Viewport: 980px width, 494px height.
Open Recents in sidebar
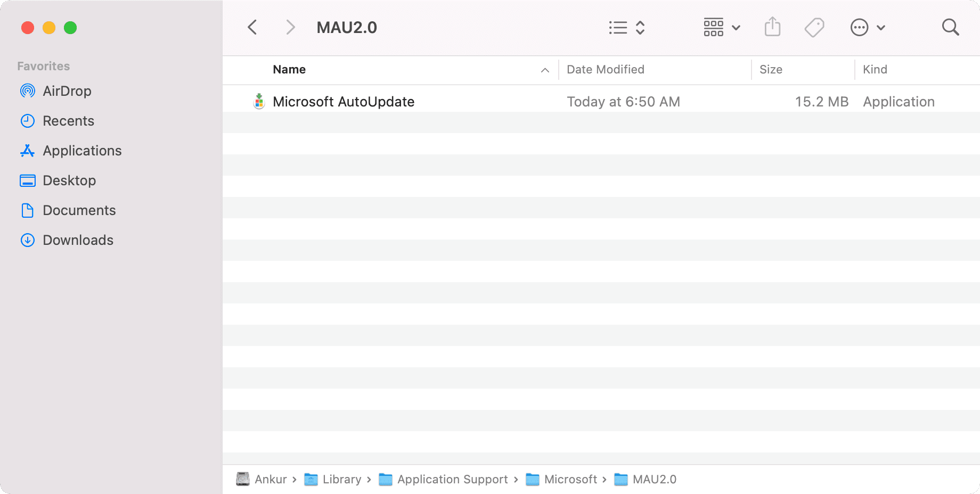[68, 121]
